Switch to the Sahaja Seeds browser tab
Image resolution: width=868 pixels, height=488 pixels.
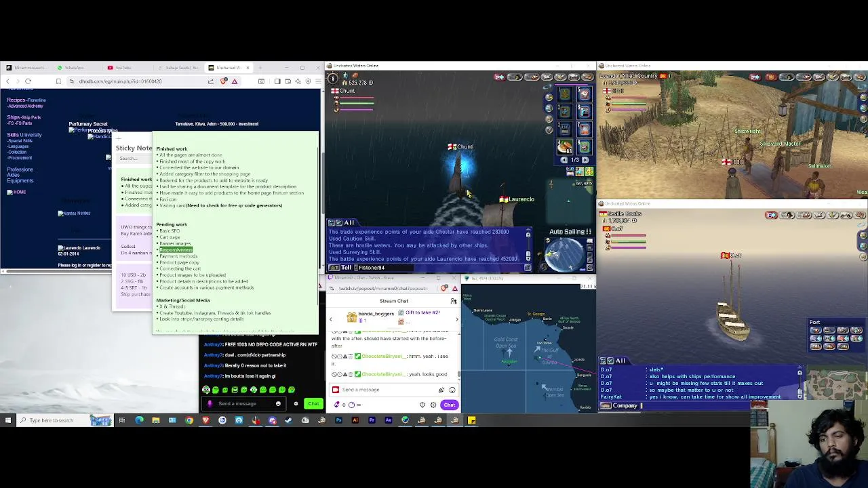pyautogui.click(x=180, y=68)
